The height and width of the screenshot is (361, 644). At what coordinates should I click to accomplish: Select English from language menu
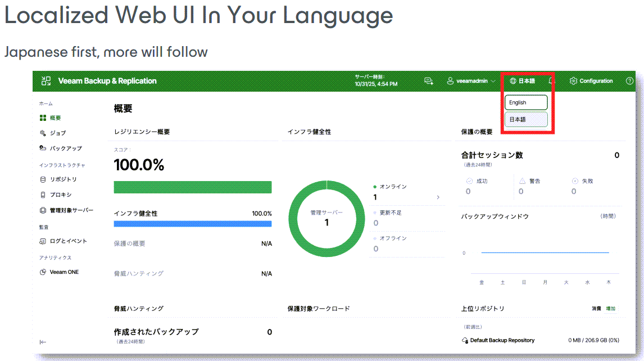click(x=525, y=102)
